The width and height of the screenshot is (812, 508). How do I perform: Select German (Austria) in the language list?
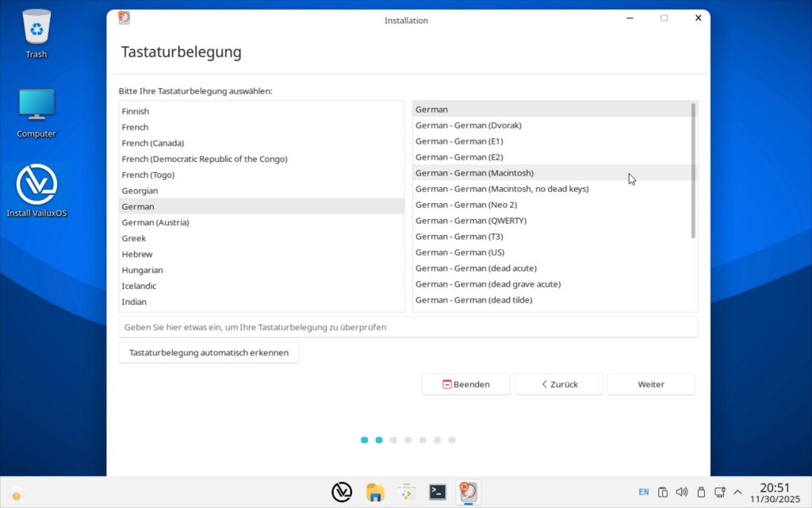155,222
